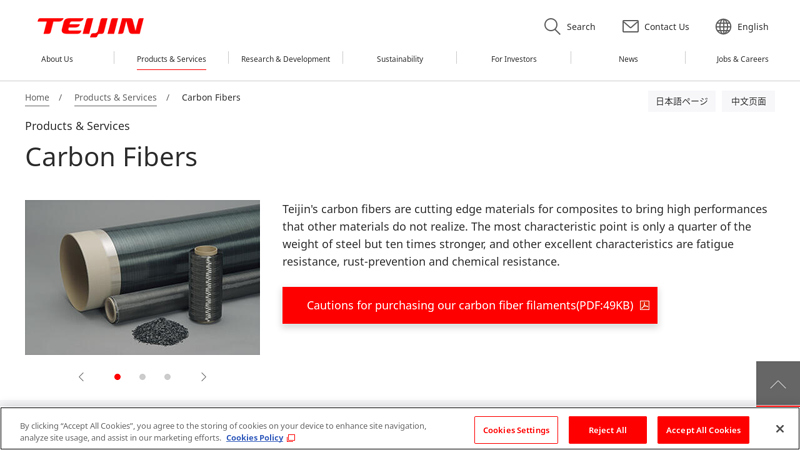
Task: Click the carbon fiber product image
Action: click(142, 277)
